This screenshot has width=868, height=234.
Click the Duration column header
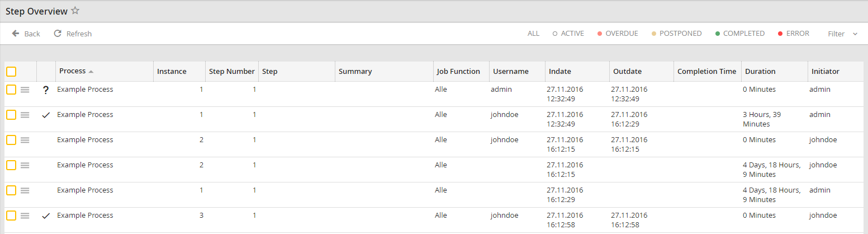click(x=760, y=71)
